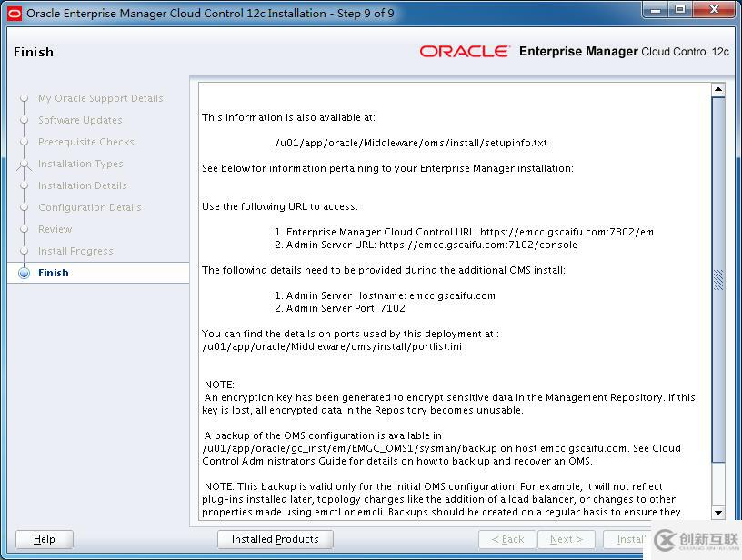Screen dimensions: 742x560
Task: Click the Install Progress step circle
Action: [x=25, y=251]
